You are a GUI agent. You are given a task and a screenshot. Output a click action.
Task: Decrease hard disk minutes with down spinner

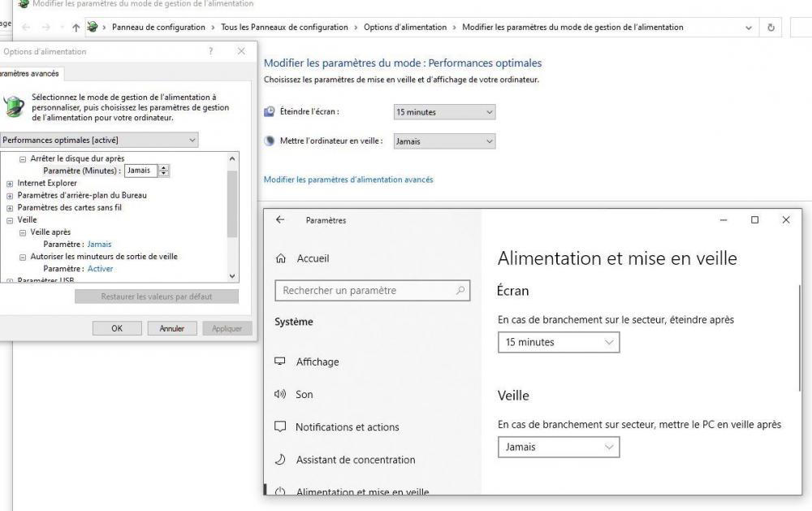164,174
